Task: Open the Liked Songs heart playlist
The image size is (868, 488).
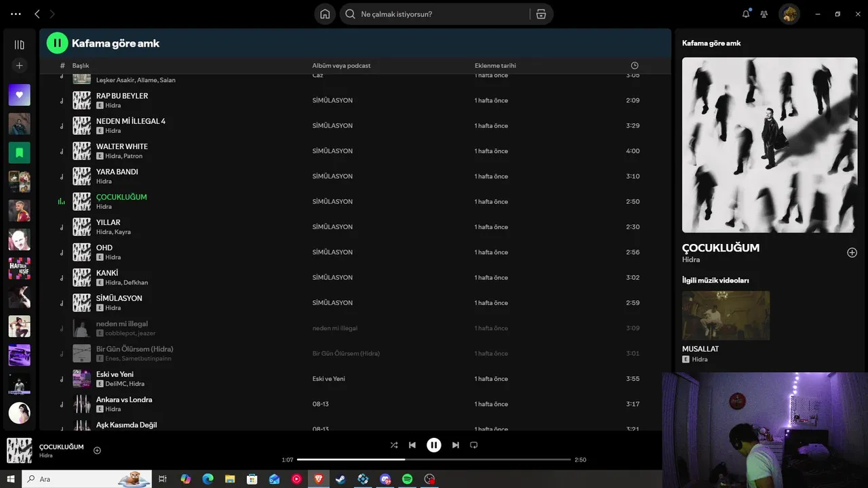Action: coord(19,95)
